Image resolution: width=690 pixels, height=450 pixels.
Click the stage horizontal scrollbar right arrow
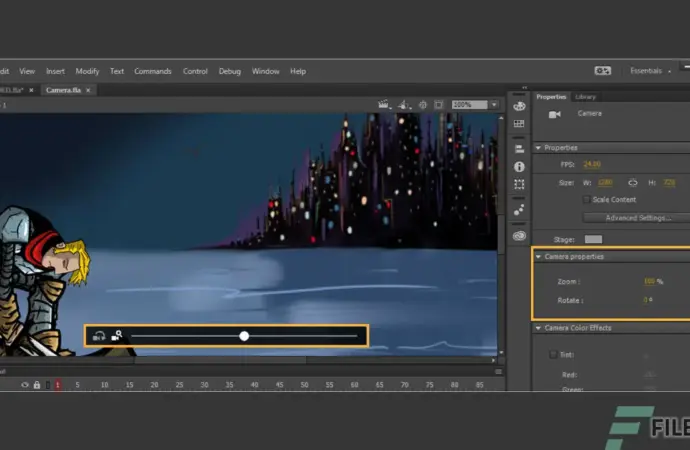[x=493, y=360]
